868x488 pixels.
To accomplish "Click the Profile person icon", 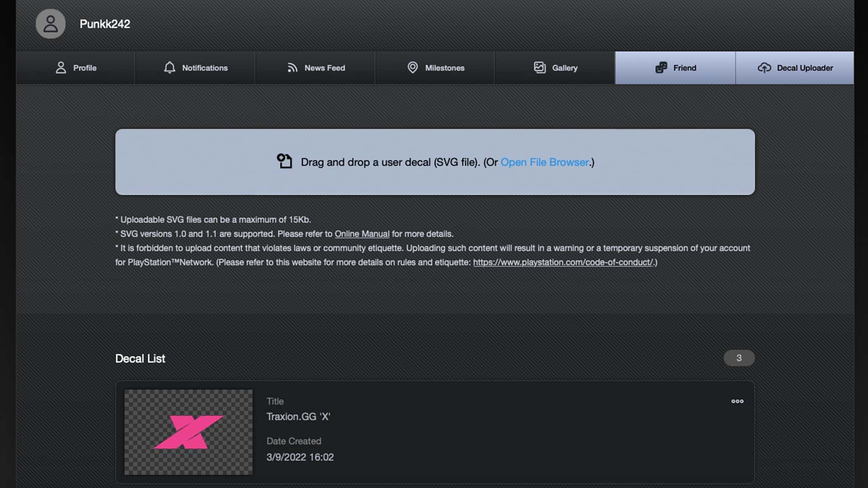I will point(61,68).
